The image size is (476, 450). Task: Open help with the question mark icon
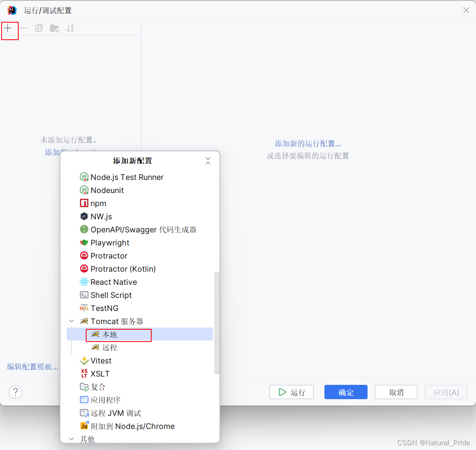(15, 392)
